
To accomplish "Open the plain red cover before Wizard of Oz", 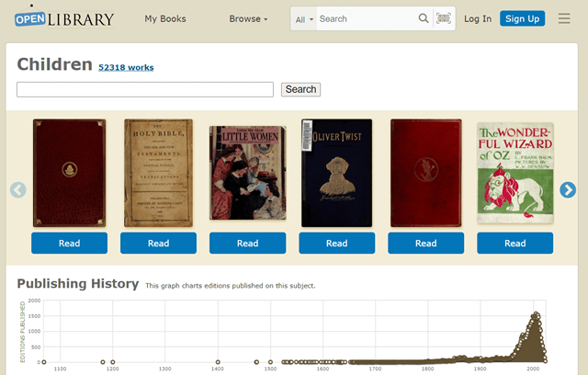I will (426, 173).
